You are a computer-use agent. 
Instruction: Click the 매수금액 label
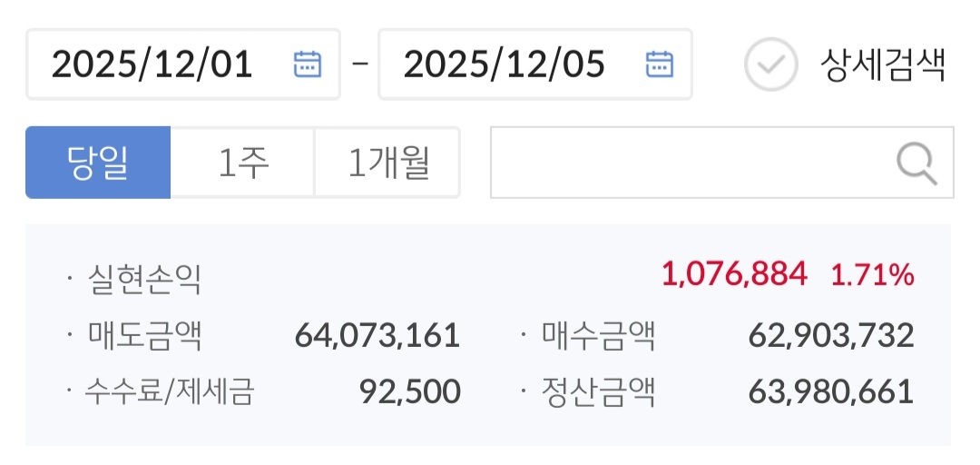coord(598,336)
